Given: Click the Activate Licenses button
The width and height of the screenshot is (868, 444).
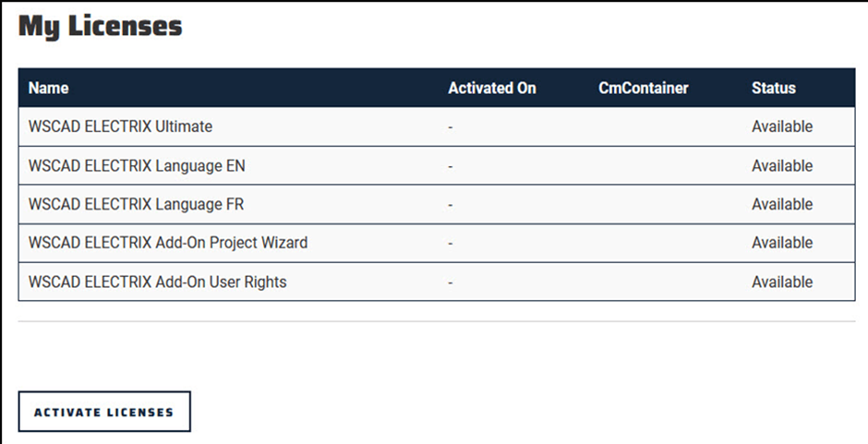Looking at the screenshot, I should 104,412.
